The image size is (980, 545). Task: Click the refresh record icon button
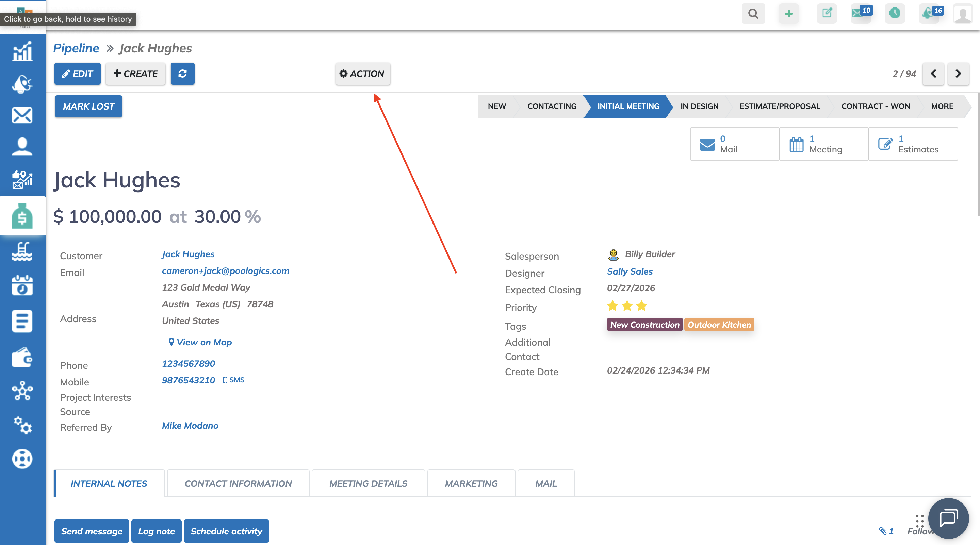[x=182, y=73]
